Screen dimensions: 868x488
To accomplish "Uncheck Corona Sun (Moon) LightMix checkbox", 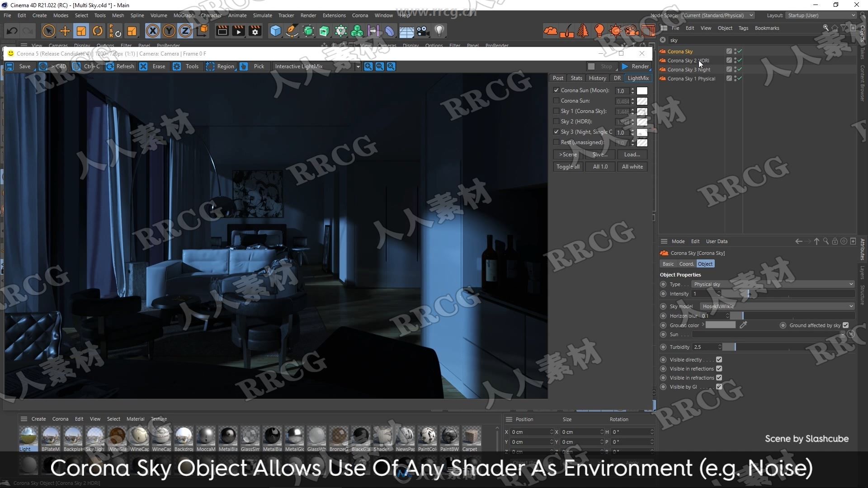I will 556,90.
